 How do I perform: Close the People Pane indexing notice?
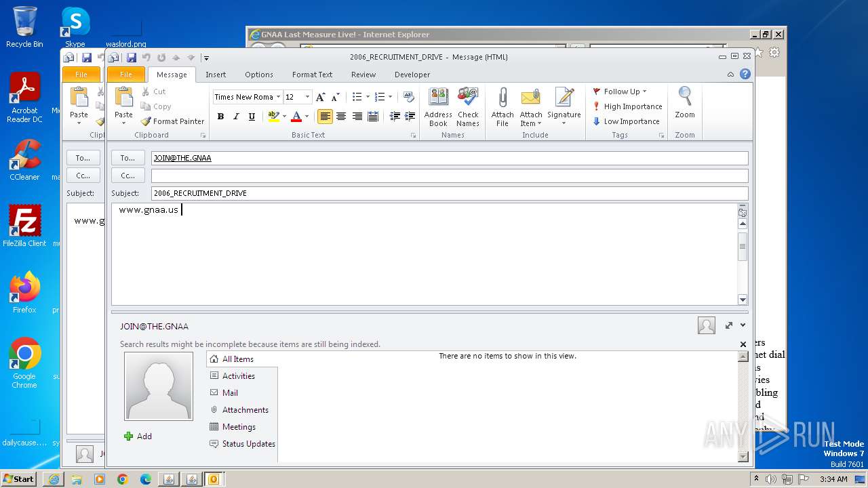pos(743,344)
